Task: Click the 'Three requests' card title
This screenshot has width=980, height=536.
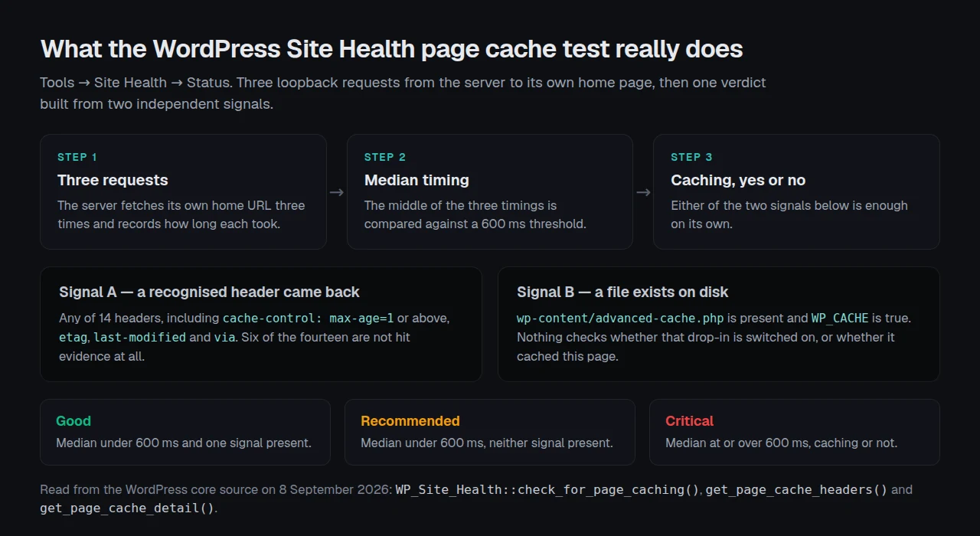Action: pyautogui.click(x=113, y=180)
